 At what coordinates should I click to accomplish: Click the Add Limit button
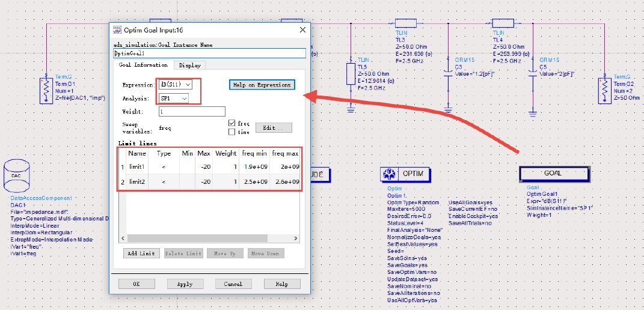141,254
